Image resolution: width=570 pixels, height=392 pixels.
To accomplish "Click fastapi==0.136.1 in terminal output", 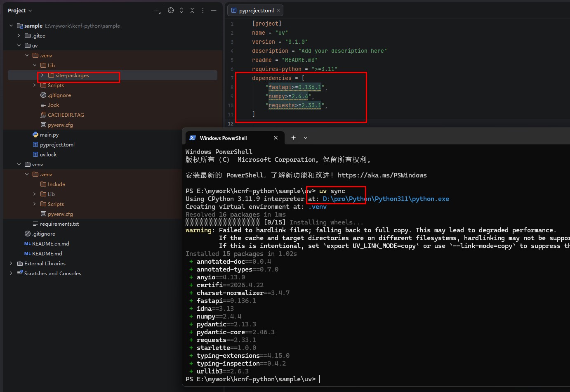I will 226,301.
